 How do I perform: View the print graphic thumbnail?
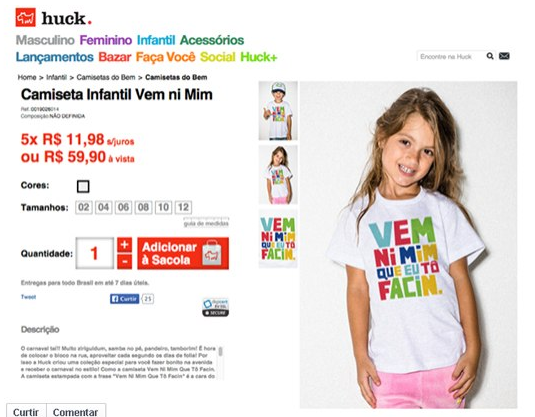pyautogui.click(x=278, y=239)
